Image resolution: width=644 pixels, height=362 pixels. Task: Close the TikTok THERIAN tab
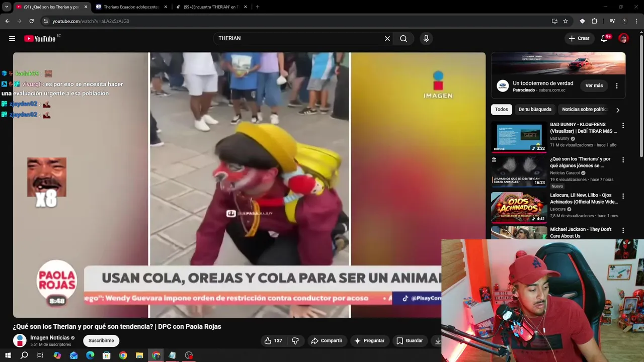point(246,7)
